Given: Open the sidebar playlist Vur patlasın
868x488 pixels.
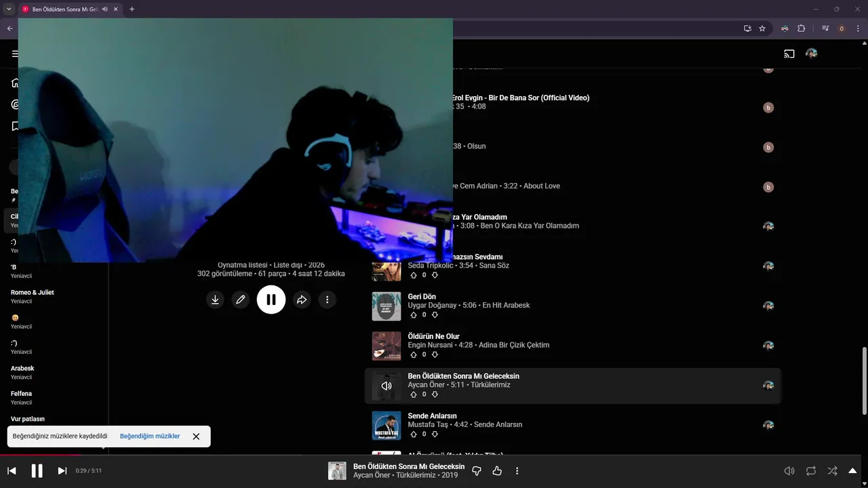Looking at the screenshot, I should [x=28, y=419].
